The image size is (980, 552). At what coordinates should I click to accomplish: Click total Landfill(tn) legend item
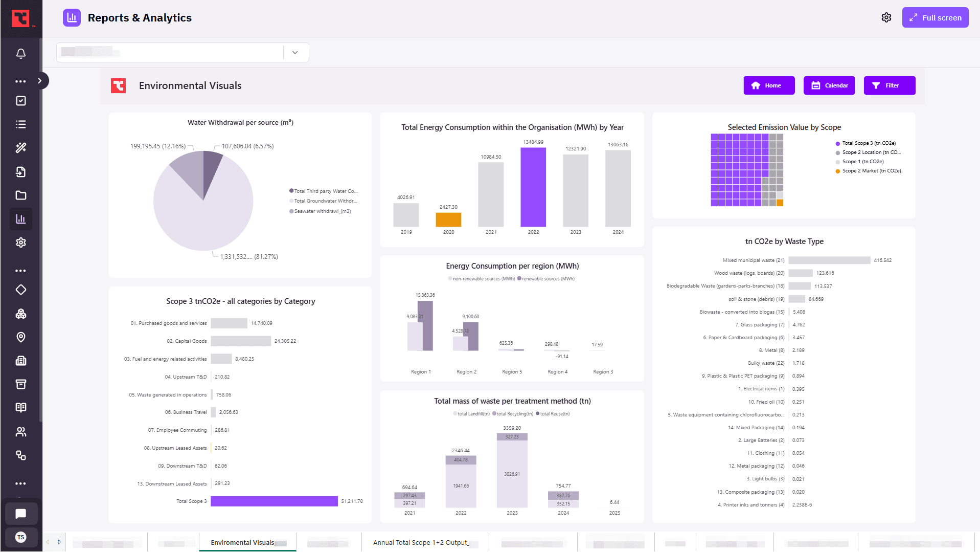471,414
